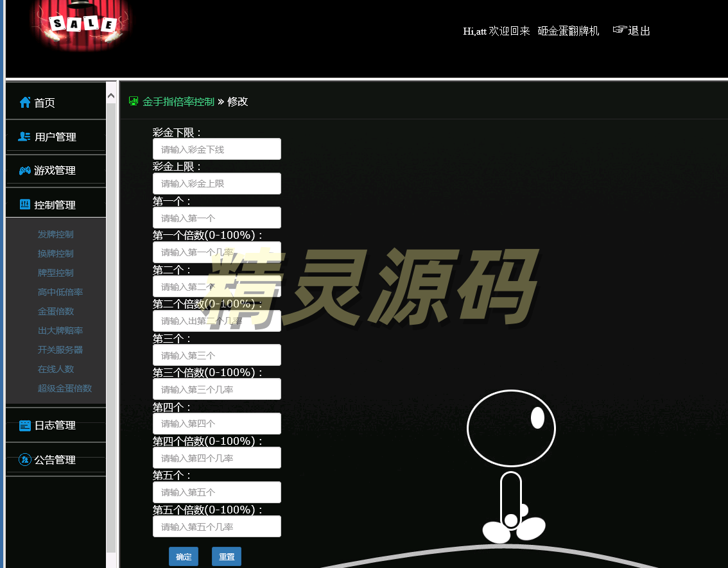Click the user icon beside 用户管理
The image size is (728, 568).
tap(24, 136)
